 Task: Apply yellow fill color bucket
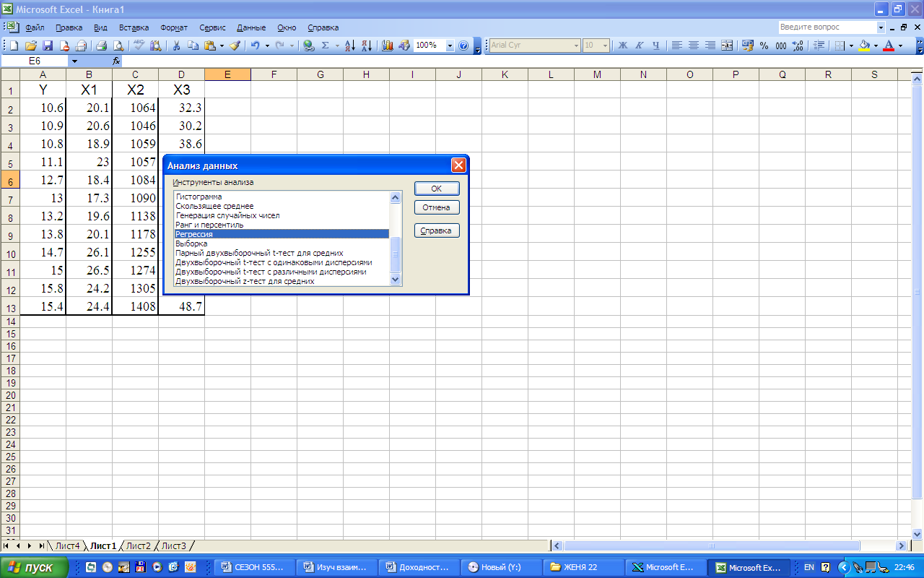[x=864, y=46]
